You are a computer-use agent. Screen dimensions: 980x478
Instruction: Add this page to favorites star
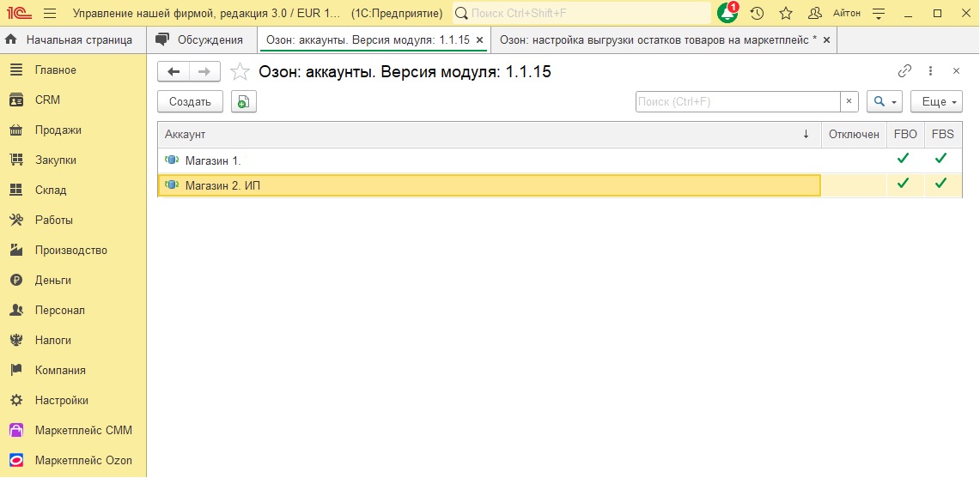pos(240,72)
